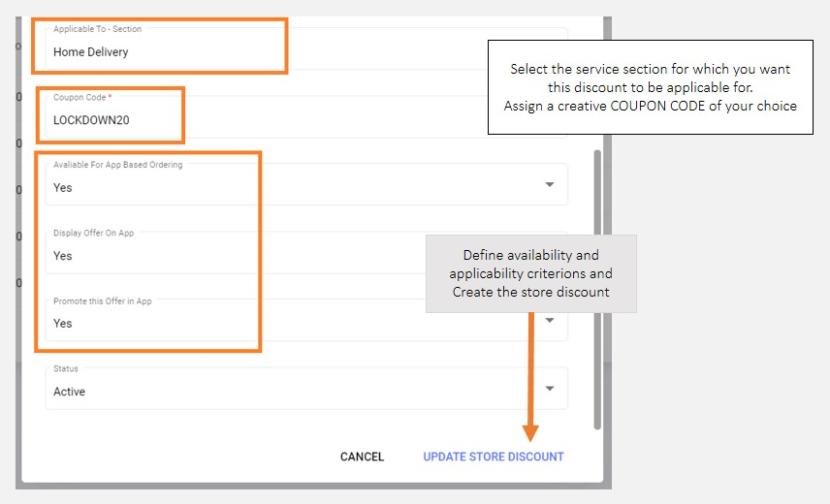Click into the Coupon Code field
Image resolution: width=830 pixels, height=504 pixels.
[291, 116]
